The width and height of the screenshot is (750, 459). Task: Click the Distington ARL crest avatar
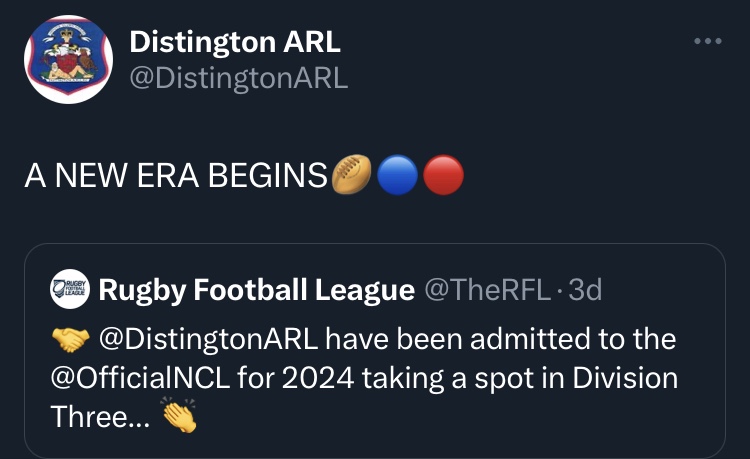click(x=66, y=62)
